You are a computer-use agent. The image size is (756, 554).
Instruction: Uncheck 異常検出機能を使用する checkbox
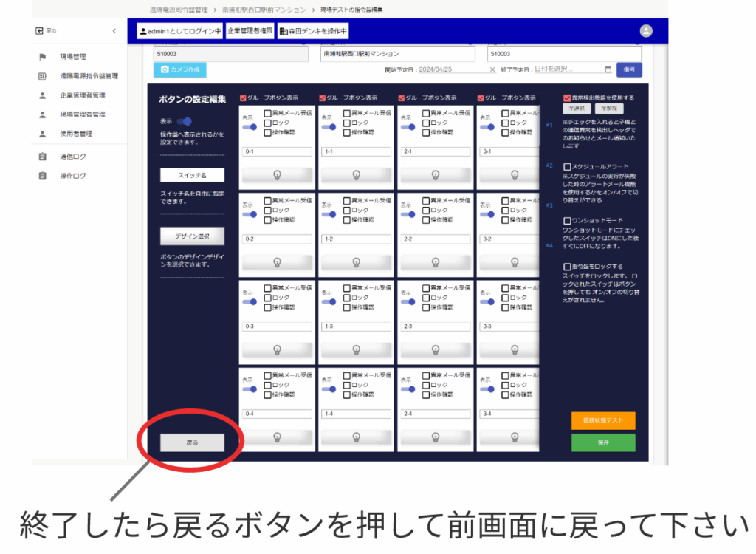[567, 98]
